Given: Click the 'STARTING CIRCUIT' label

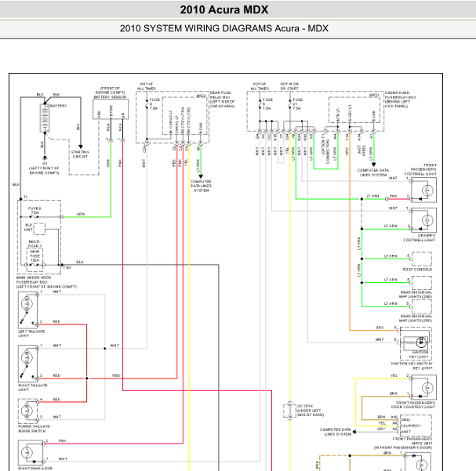Looking at the screenshot, I should pyautogui.click(x=80, y=154).
